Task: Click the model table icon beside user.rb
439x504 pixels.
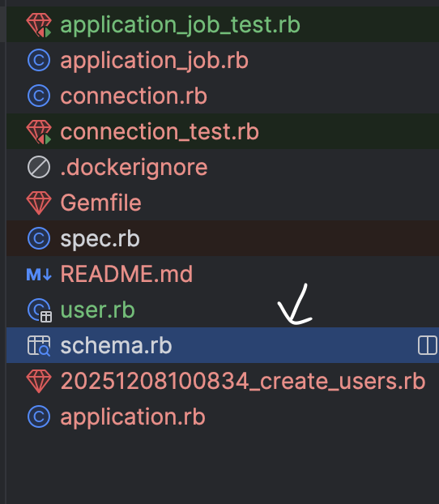Action: coord(40,310)
